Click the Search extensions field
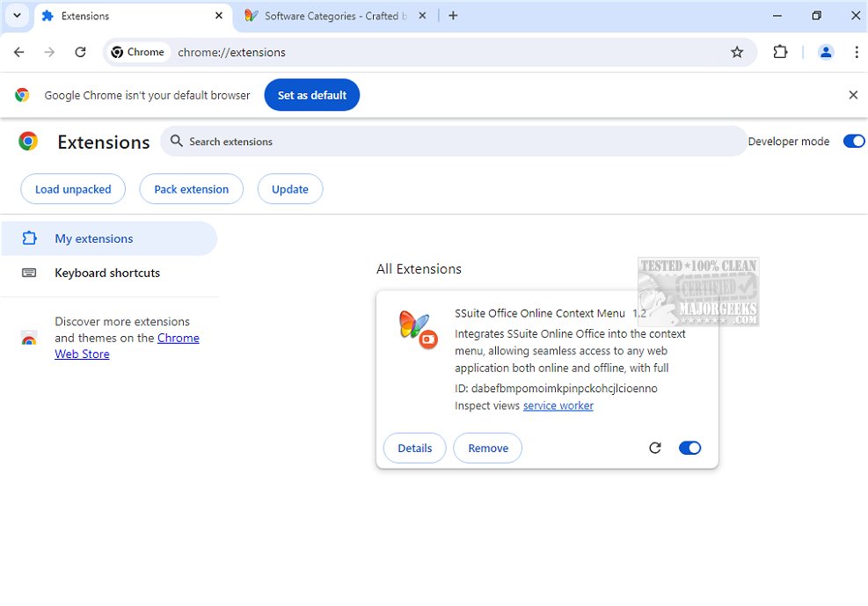Image resolution: width=868 pixels, height=606 pixels. 454,142
